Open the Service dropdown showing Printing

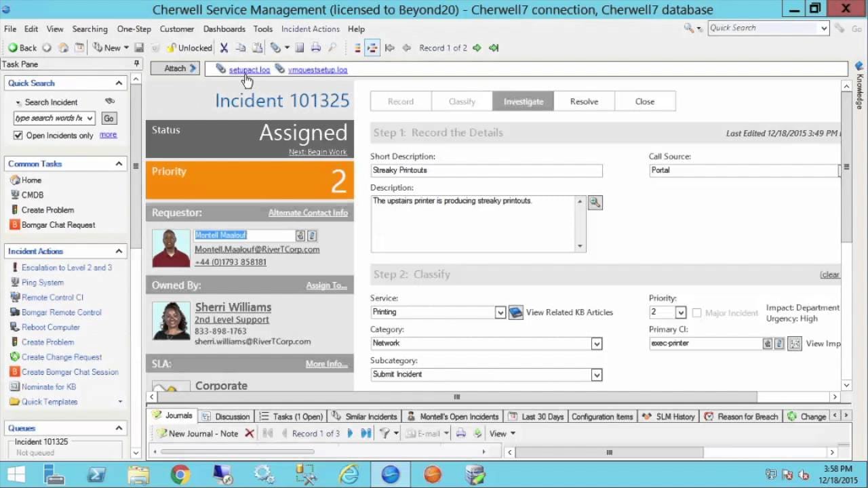click(x=500, y=312)
